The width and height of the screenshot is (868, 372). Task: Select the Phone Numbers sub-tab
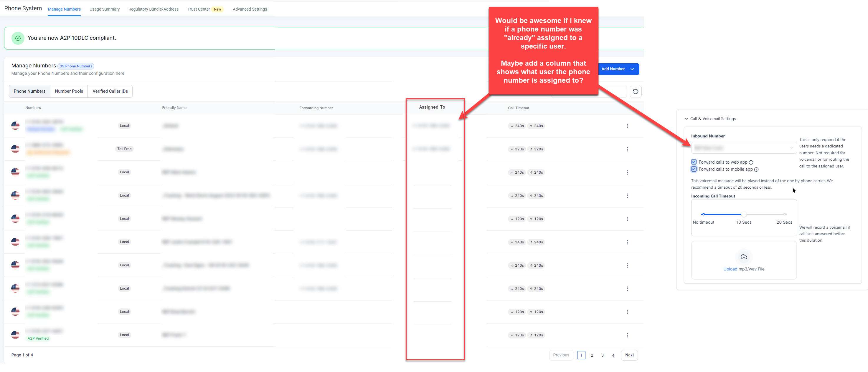(30, 91)
